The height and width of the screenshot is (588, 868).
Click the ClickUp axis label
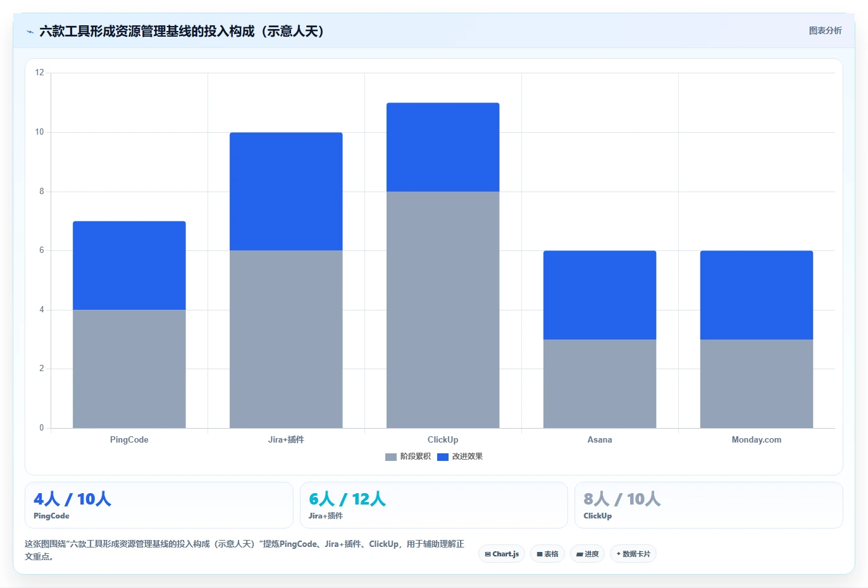tap(443, 439)
